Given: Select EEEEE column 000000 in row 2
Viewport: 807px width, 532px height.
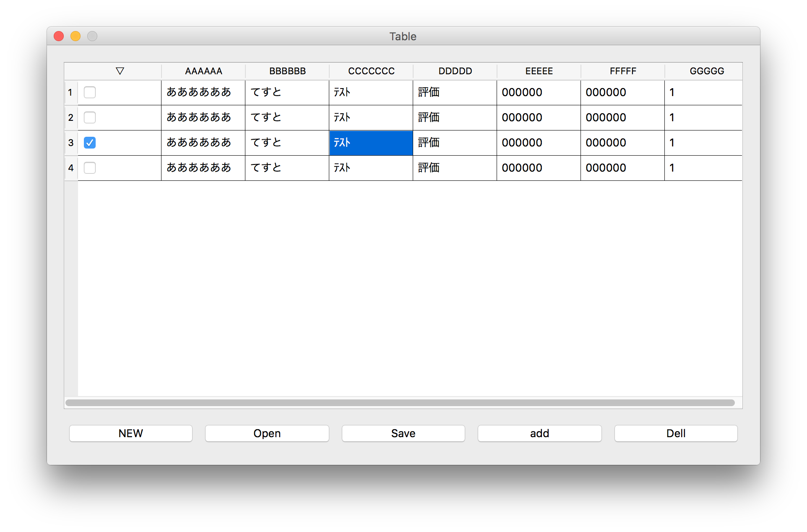Looking at the screenshot, I should 539,117.
